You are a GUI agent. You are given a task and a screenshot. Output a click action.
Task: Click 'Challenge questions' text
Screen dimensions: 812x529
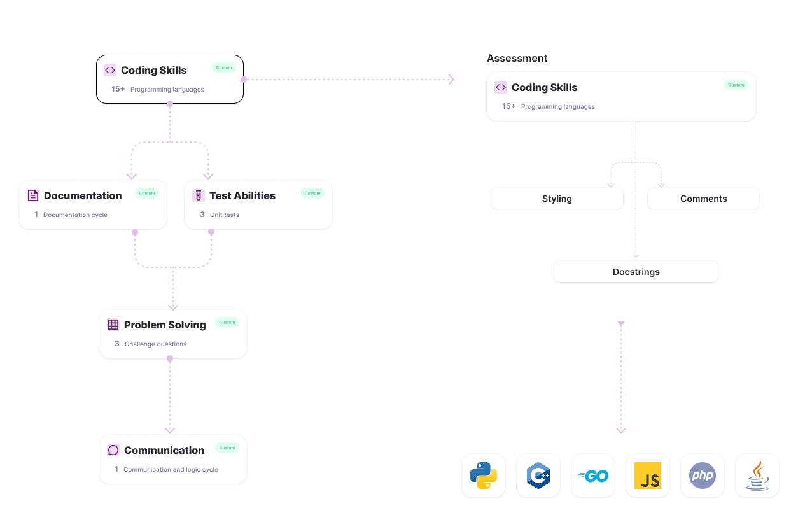(x=156, y=344)
